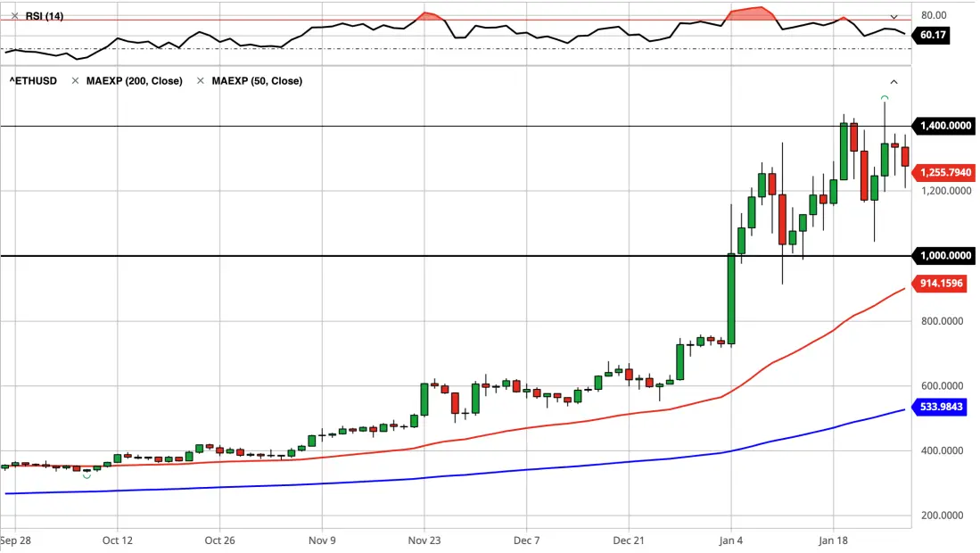Click the 1,000.0000 price line tag

[945, 256]
